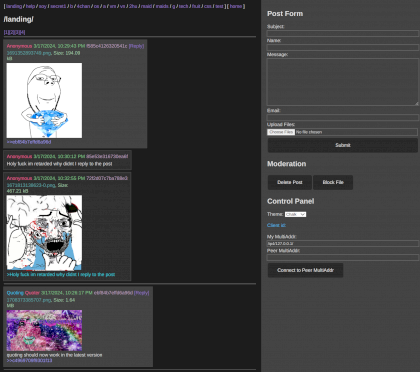The height and width of the screenshot is (372, 420).
Task: Click the Email input field
Action: point(343,117)
